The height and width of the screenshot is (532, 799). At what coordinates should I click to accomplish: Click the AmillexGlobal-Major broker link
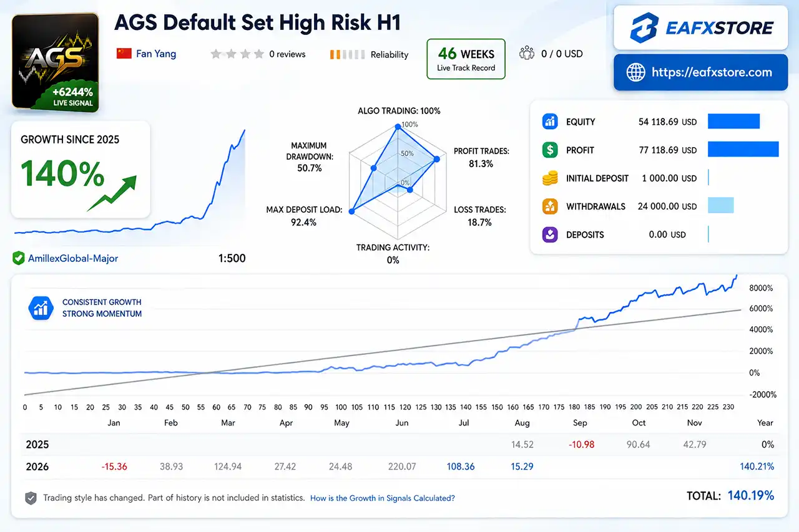click(73, 258)
